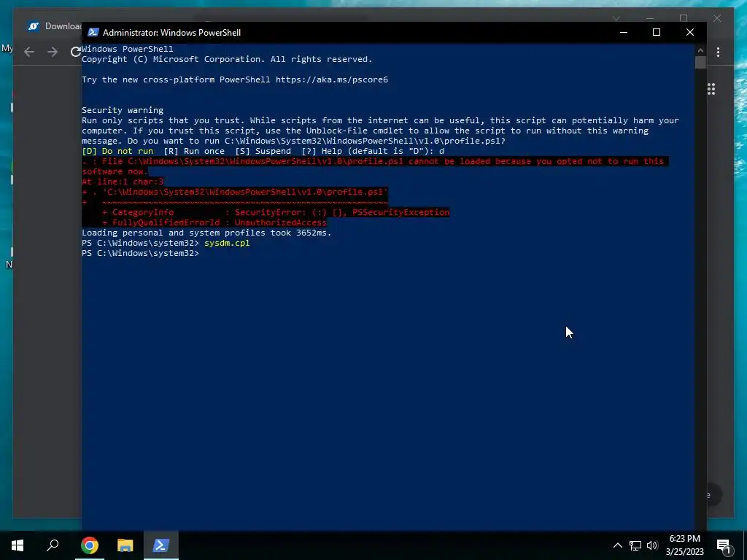The image size is (747, 560).
Task: Click the date 3/25/2023 in tray
Action: point(684,552)
